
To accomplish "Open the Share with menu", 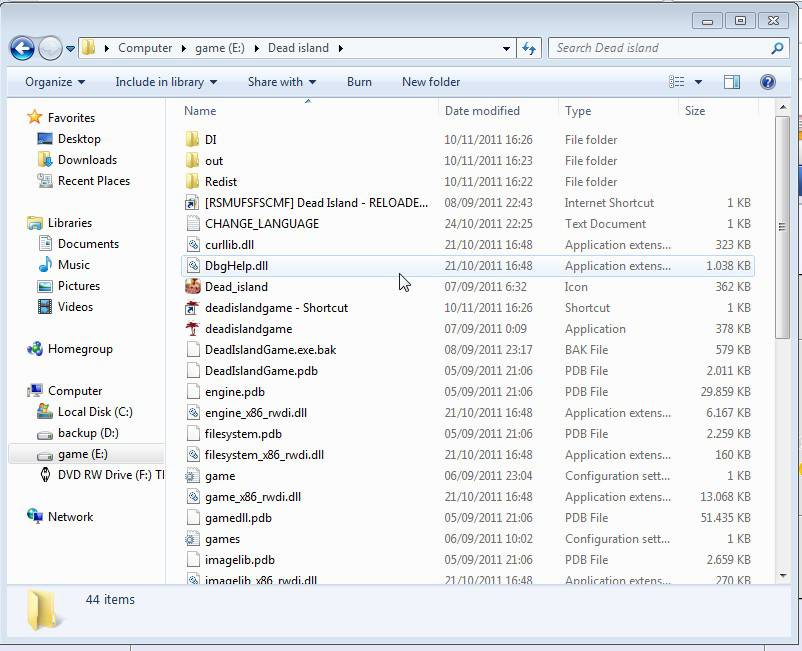I will pyautogui.click(x=282, y=82).
